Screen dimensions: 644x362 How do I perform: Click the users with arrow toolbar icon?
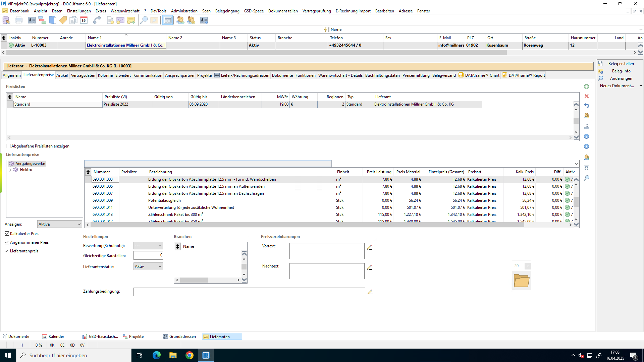click(x=180, y=20)
